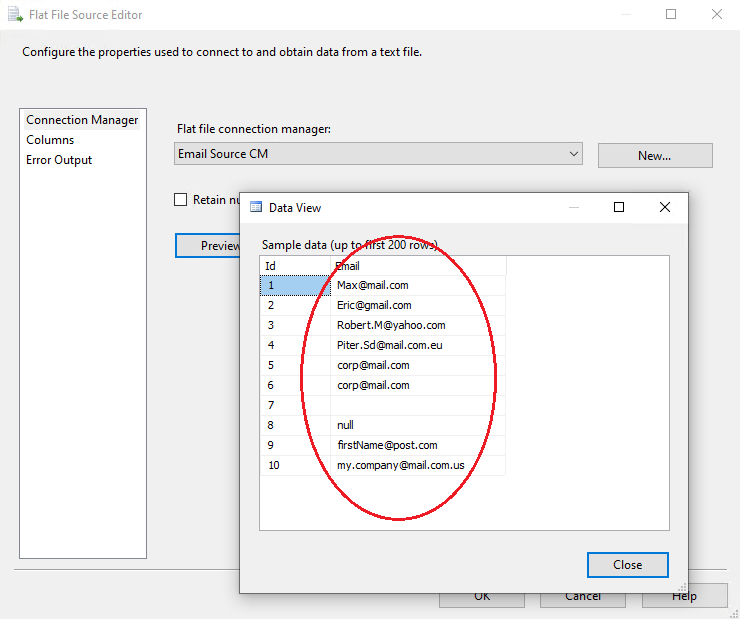The image size is (740, 619).
Task: Select the Connection Manager page
Action: pos(82,120)
